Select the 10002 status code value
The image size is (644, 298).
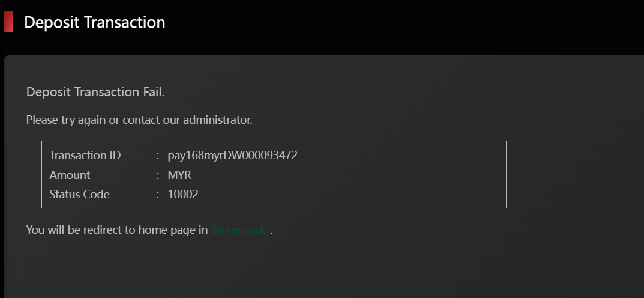(x=183, y=194)
